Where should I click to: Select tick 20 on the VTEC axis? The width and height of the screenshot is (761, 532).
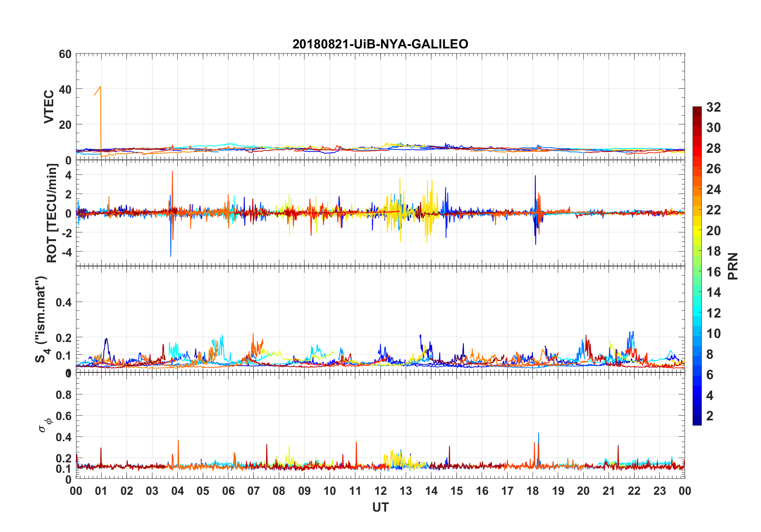[65, 125]
